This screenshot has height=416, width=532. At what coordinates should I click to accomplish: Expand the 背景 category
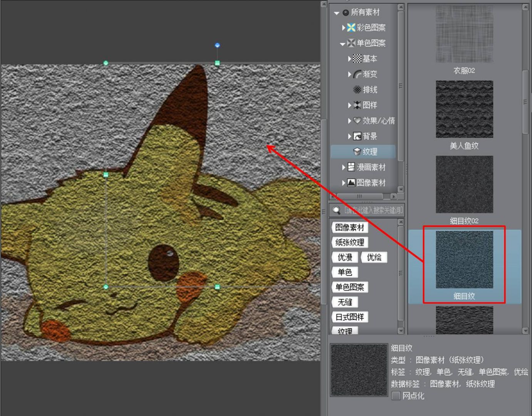point(350,136)
